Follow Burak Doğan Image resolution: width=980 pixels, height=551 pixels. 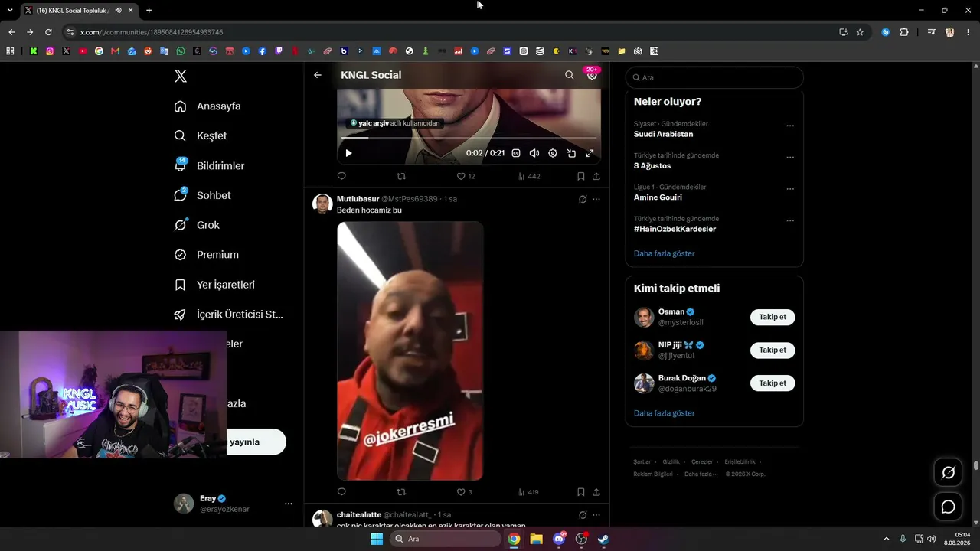tap(773, 383)
